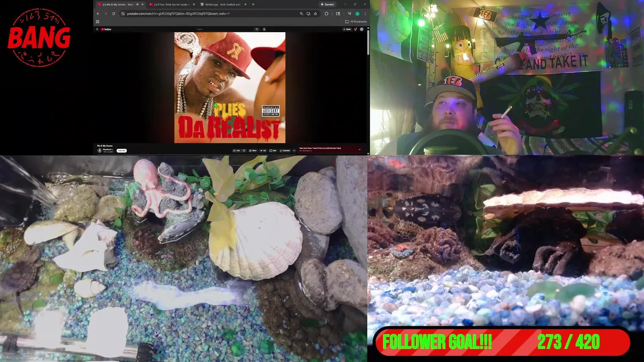The width and height of the screenshot is (644, 362).
Task: Mute audio on the 'Me & My Goons' tab
Action: click(x=137, y=5)
